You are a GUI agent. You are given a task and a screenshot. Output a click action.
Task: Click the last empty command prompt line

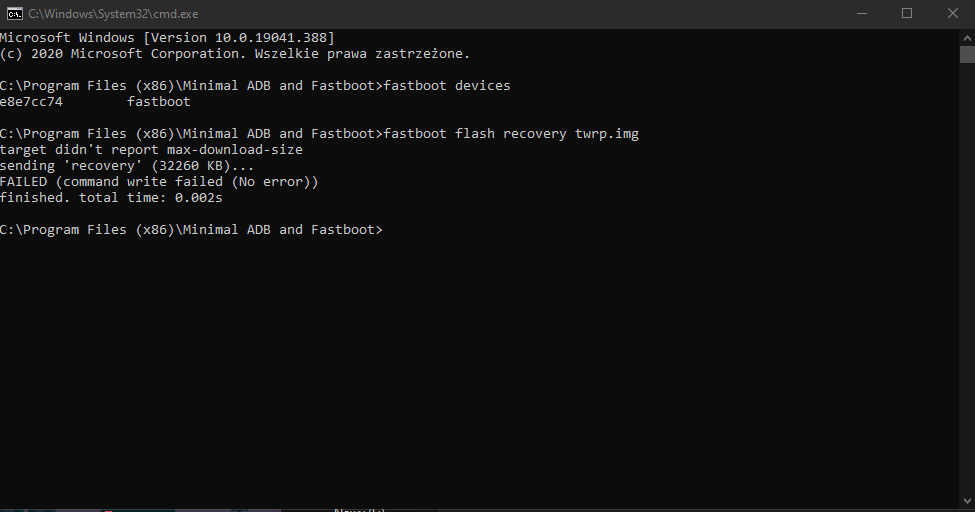tap(190, 230)
